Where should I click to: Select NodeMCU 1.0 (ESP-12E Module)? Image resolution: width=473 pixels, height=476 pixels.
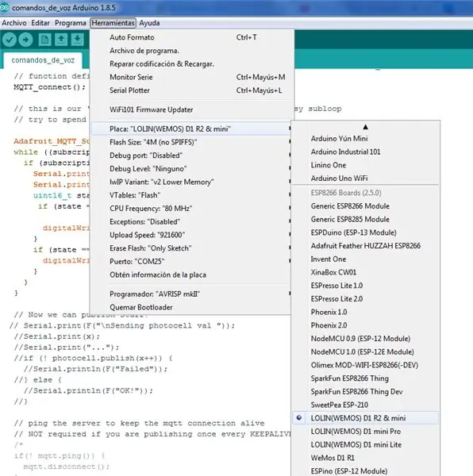366,351
